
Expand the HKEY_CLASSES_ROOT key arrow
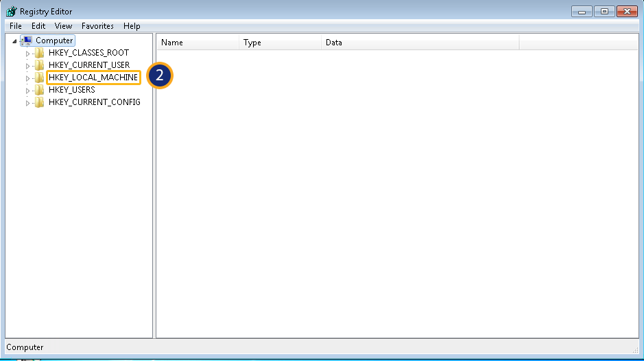tap(28, 54)
